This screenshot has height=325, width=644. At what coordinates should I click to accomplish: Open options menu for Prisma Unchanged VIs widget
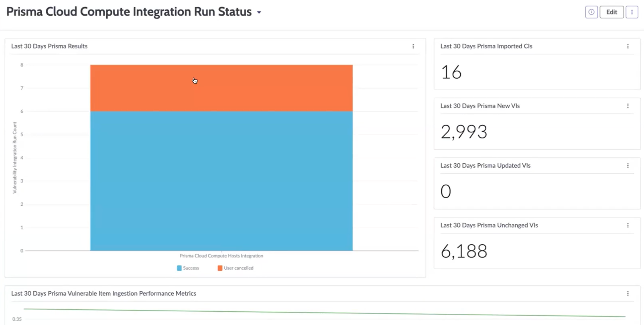pyautogui.click(x=628, y=225)
